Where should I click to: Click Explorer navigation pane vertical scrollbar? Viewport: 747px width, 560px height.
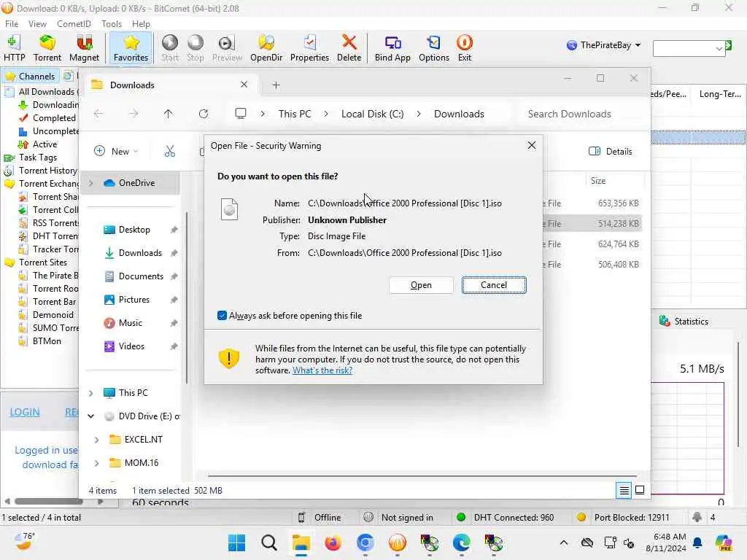point(186,297)
